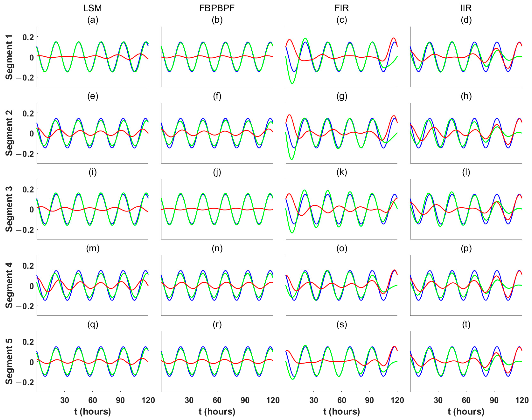Click the 60 tick under the FIR column
This screenshot has height=420, width=532.
tap(342, 400)
